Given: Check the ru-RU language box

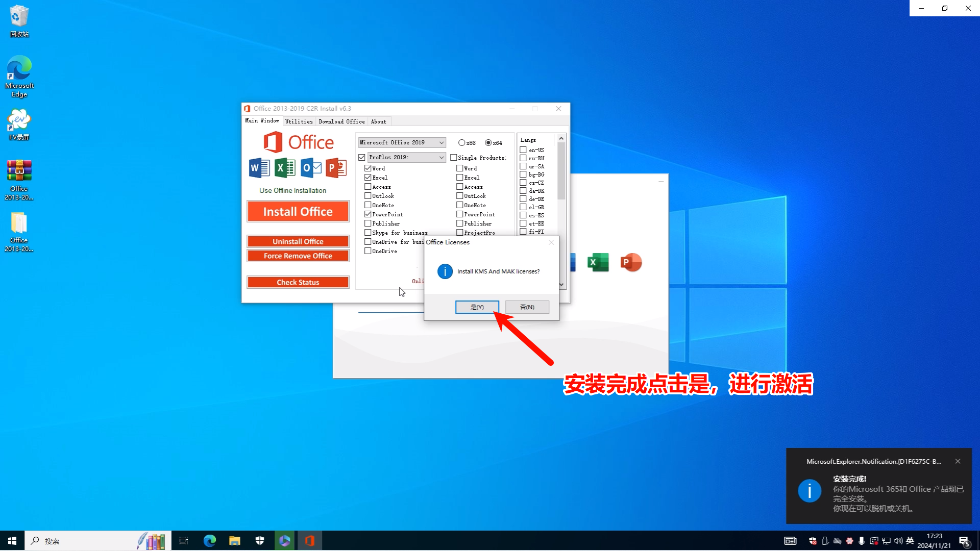Looking at the screenshot, I should (523, 158).
